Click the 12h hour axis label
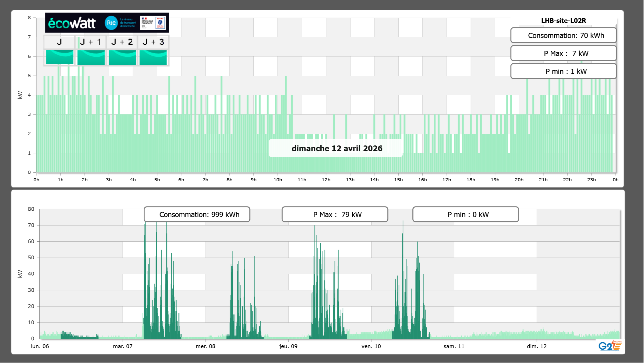This screenshot has width=644, height=363. (326, 180)
